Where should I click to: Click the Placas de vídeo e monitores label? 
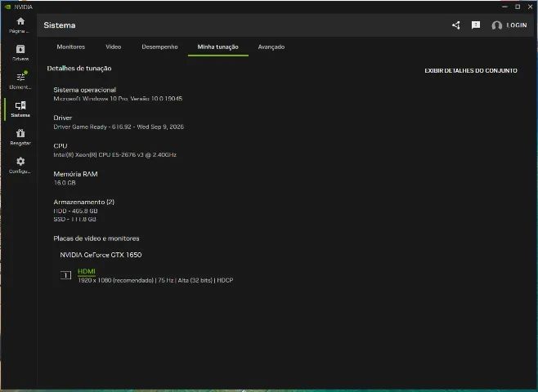click(x=96, y=238)
